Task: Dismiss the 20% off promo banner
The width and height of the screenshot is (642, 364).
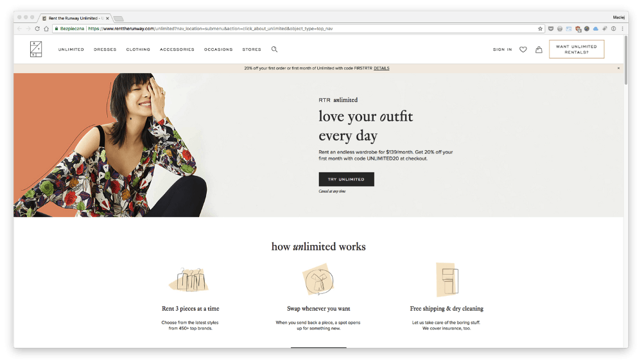Action: pos(618,69)
